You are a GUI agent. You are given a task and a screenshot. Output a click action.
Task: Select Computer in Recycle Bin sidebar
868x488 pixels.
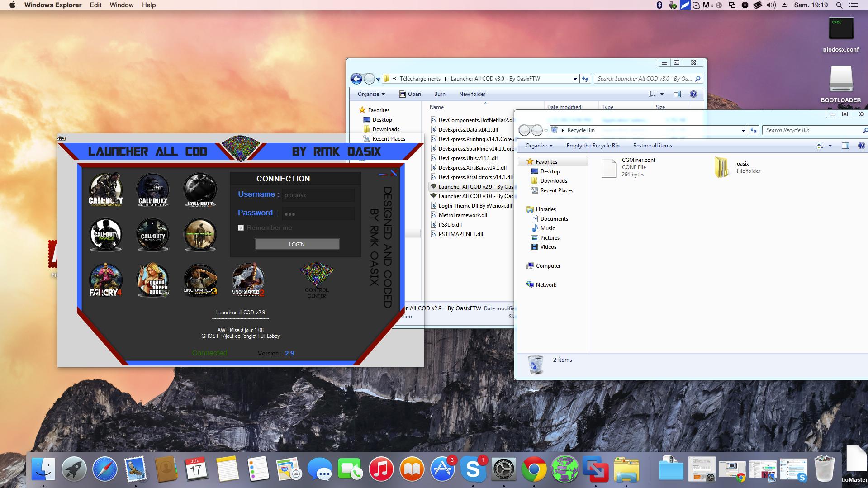coord(543,266)
